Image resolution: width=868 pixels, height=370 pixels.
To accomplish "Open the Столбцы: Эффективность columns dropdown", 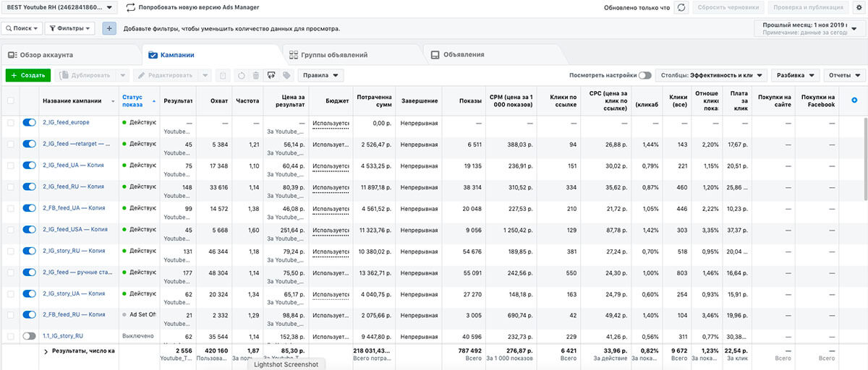I will 712,75.
